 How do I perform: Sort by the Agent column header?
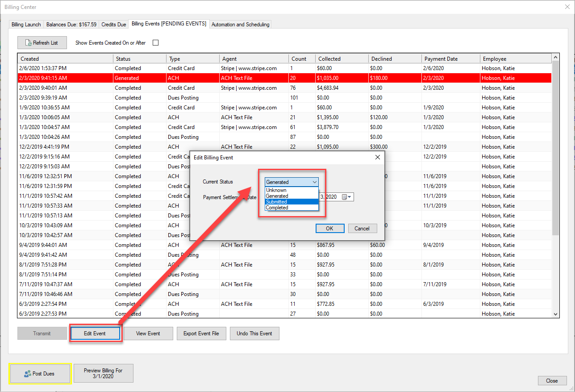pyautogui.click(x=254, y=58)
